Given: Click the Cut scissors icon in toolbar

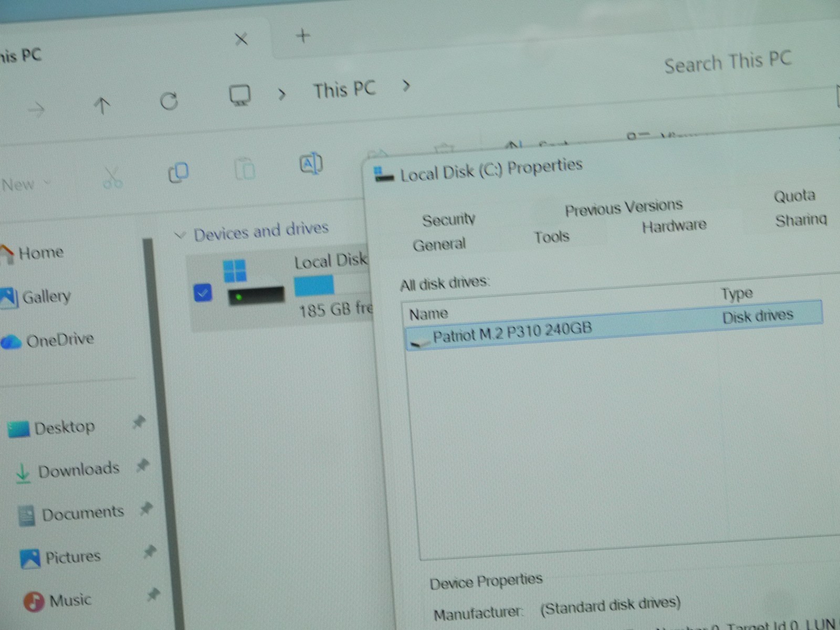Looking at the screenshot, I should pyautogui.click(x=112, y=178).
